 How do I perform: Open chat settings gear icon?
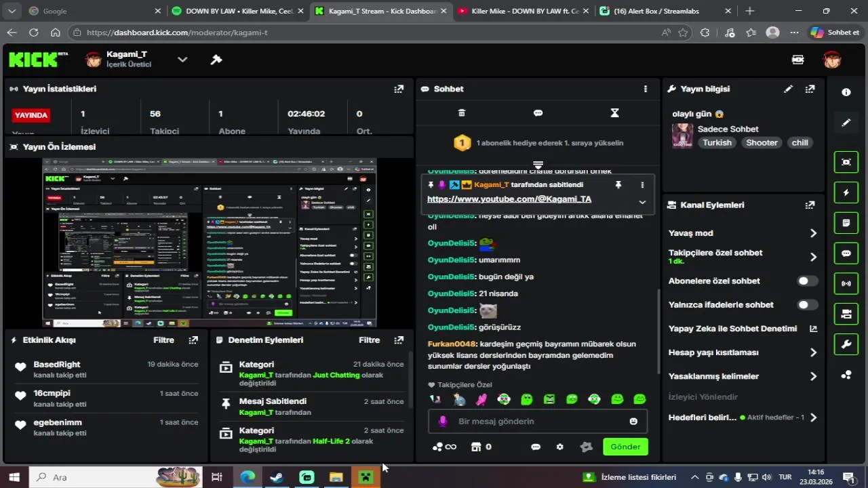(559, 447)
